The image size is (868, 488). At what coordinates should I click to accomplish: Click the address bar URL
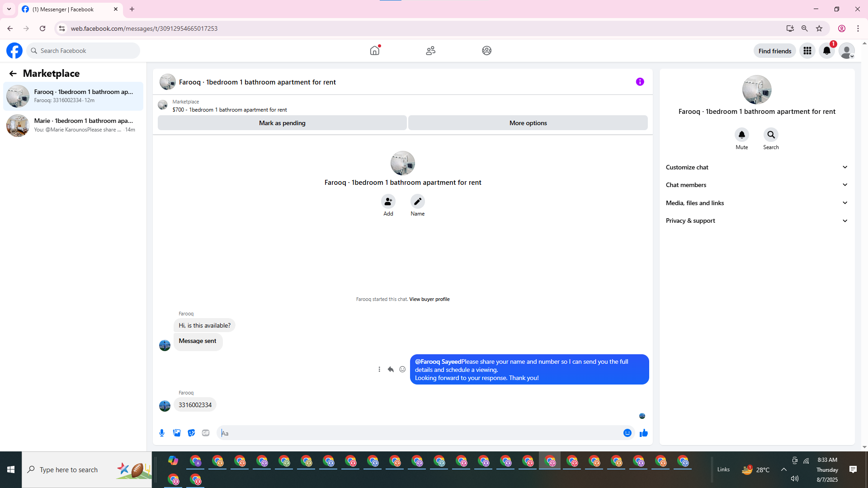coord(144,28)
